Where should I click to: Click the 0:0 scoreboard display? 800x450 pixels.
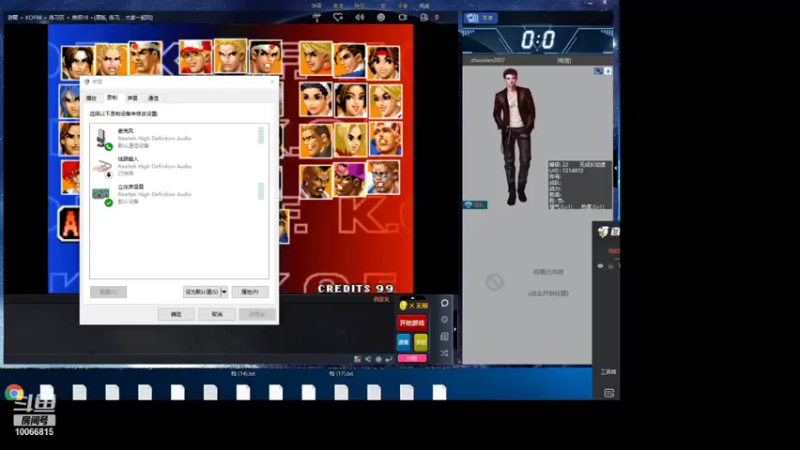[538, 40]
